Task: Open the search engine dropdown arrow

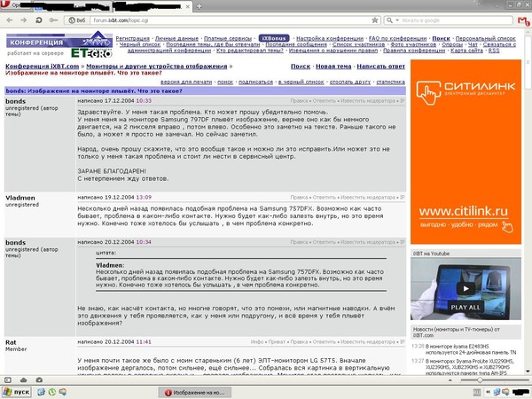Action: coord(397,20)
